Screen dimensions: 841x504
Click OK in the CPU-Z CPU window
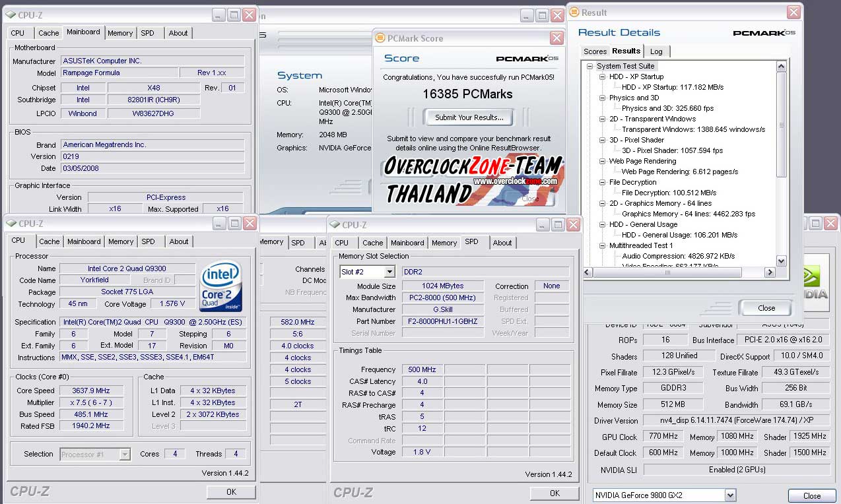click(x=231, y=492)
